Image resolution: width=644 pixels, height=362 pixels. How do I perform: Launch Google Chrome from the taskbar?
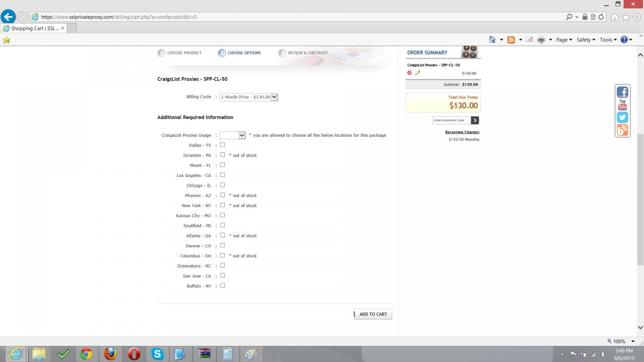(86, 354)
